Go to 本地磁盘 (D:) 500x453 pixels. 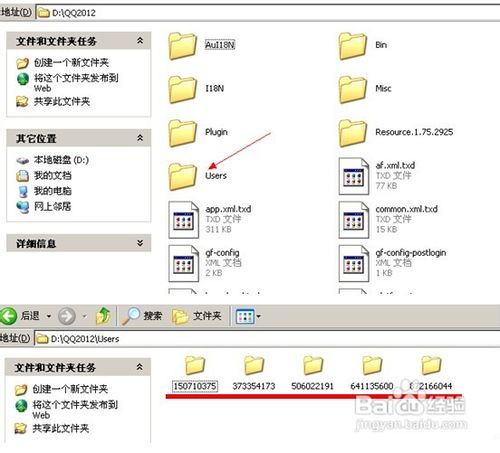[61, 160]
